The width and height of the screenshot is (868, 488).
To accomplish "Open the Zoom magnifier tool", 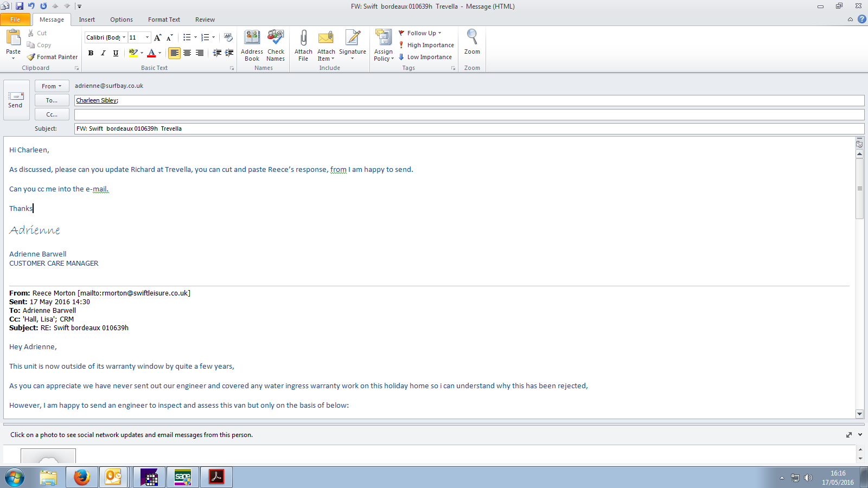I will 472,42.
